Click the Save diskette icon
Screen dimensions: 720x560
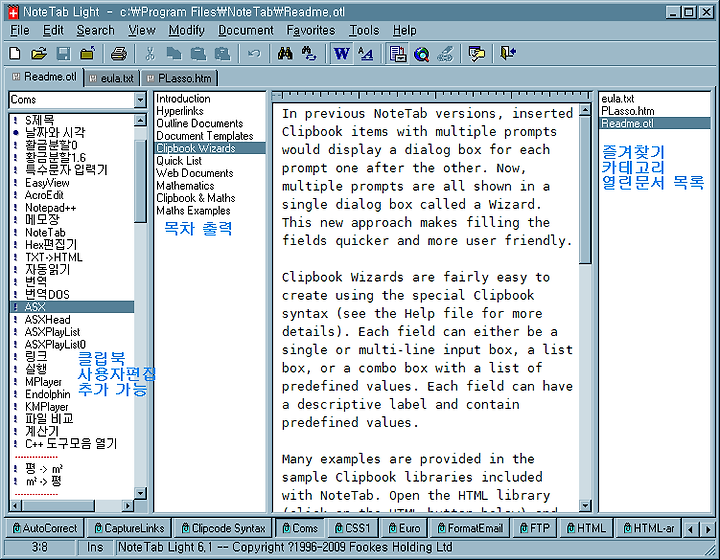coord(63,54)
